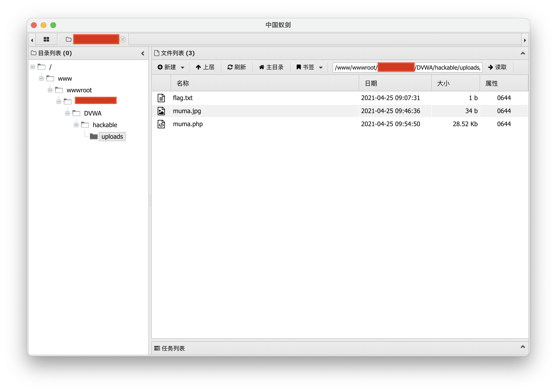Collapse the 文件列表 file list panel
557x392 pixels.
(523, 53)
